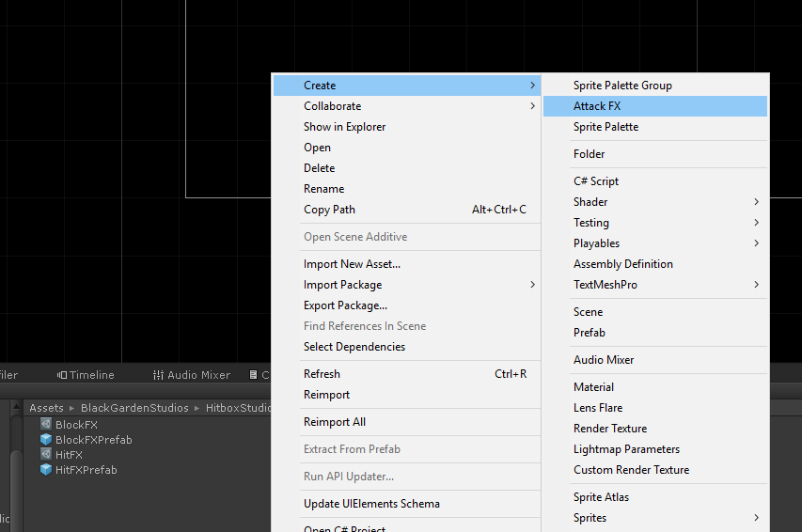This screenshot has width=802, height=532.
Task: Expand the Shader submenu arrow
Action: 757,202
